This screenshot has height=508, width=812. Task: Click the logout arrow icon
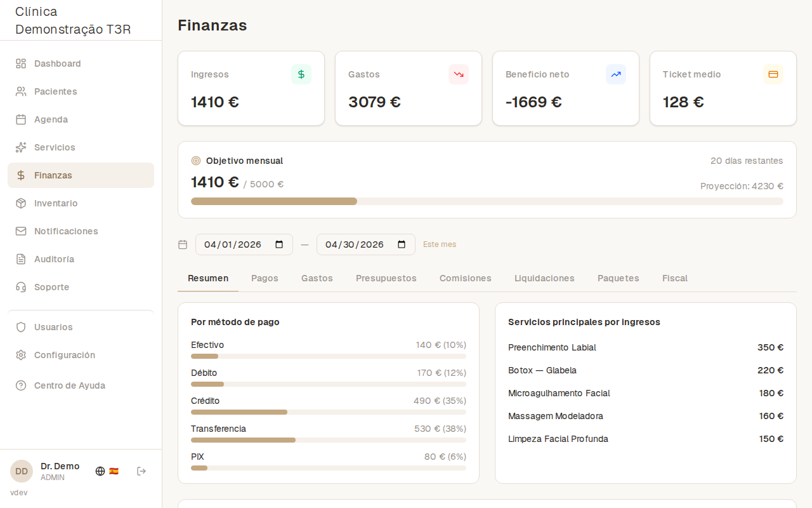coord(141,471)
